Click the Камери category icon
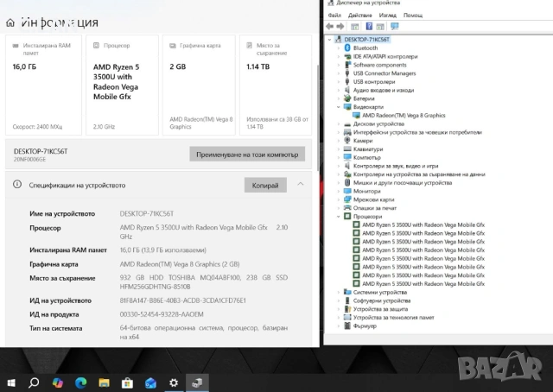This screenshot has width=553, height=392. click(x=347, y=140)
